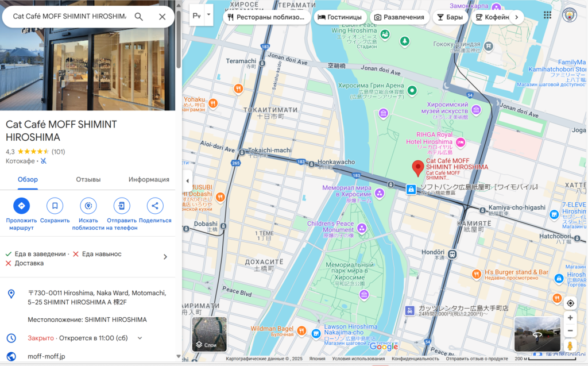Viewport: 588px width, 366px height.
Task: Click the Hondōri station icon
Action: (452, 254)
